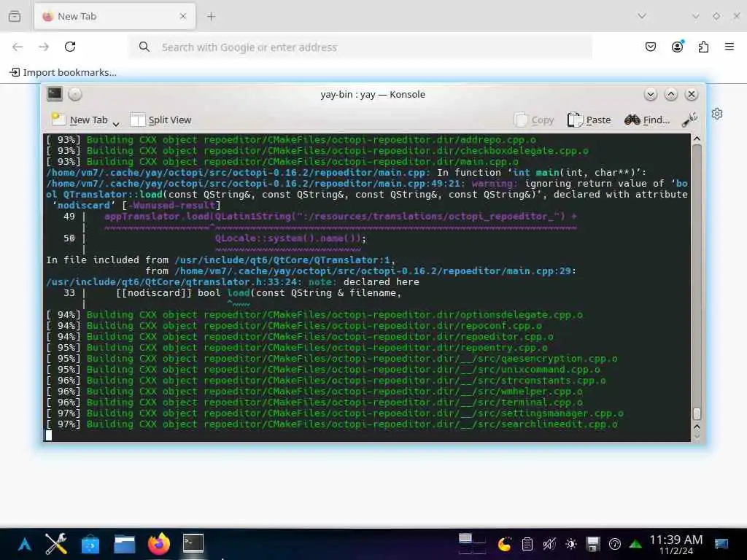747x560 pixels.
Task: Open the brightness tray icon
Action: click(x=570, y=544)
